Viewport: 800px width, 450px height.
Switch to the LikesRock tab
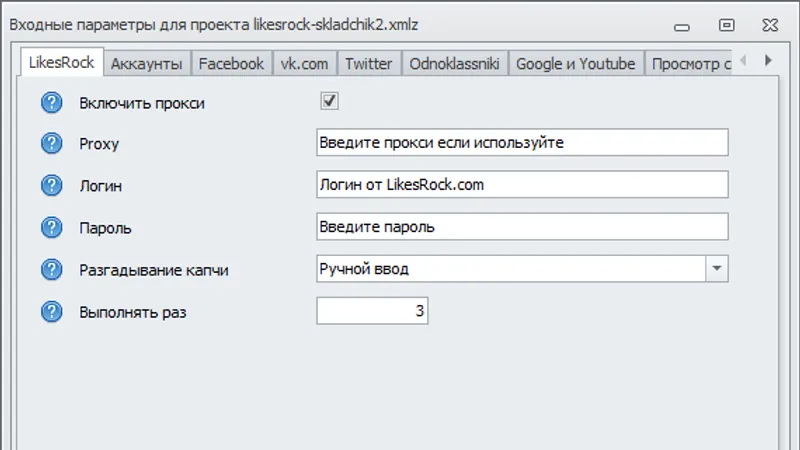coord(61,62)
